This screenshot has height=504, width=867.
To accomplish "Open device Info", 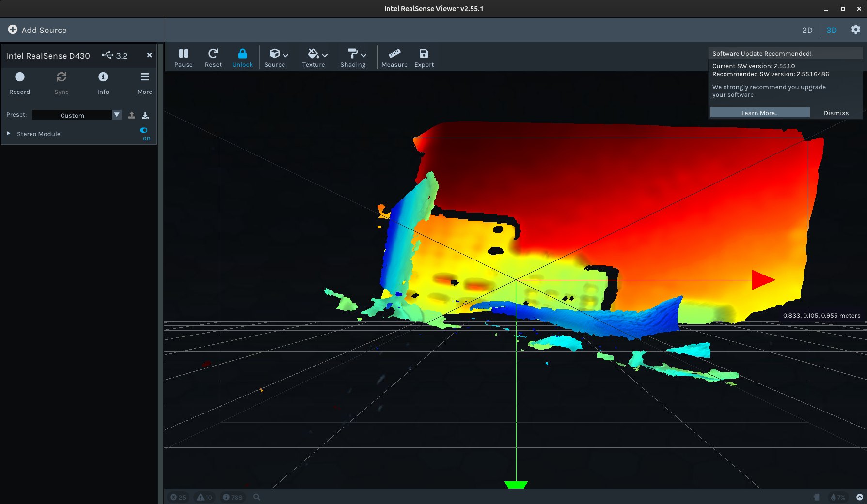I will point(103,83).
